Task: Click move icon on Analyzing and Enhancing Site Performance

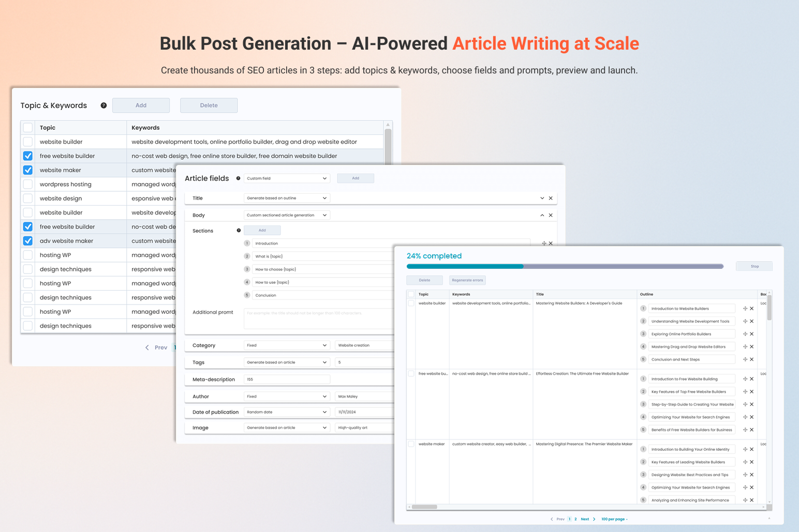Action: (x=745, y=499)
